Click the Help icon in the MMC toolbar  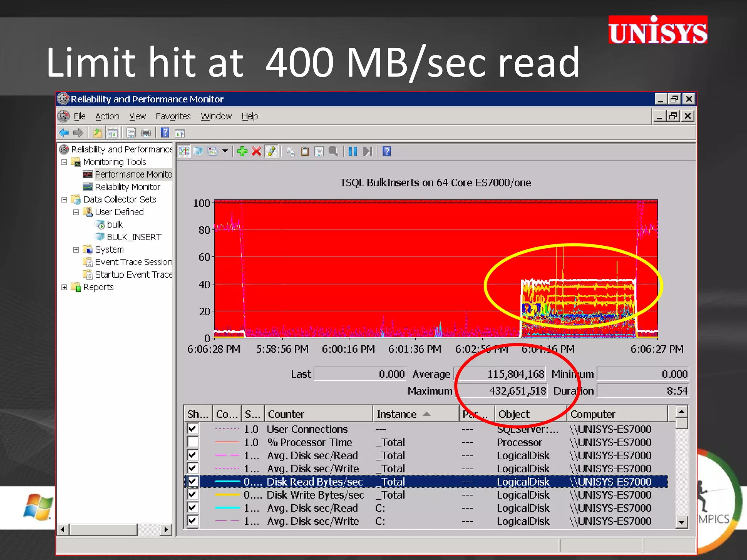(165, 133)
